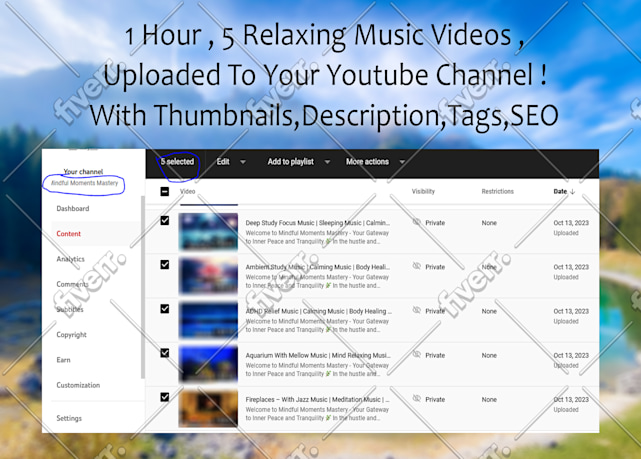Click the private eye icon for Aquarium video
Image resolution: width=641 pixels, height=459 pixels.
click(x=417, y=354)
